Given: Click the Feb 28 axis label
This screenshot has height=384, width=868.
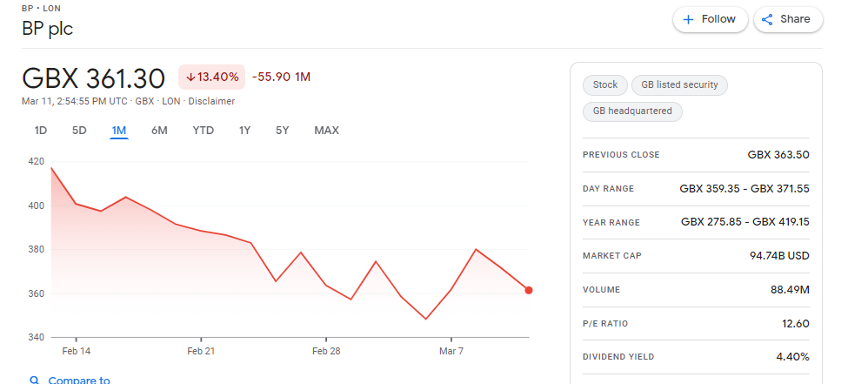Looking at the screenshot, I should coord(327,351).
